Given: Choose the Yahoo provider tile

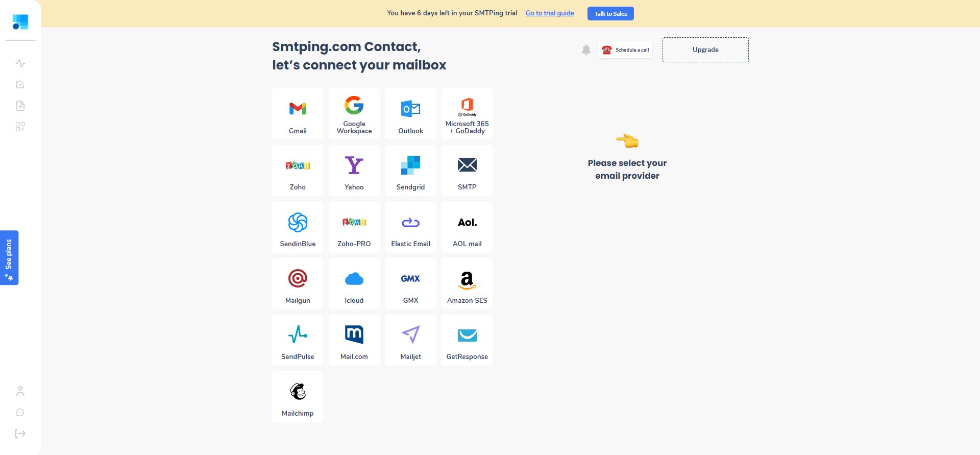Looking at the screenshot, I should 354,171.
